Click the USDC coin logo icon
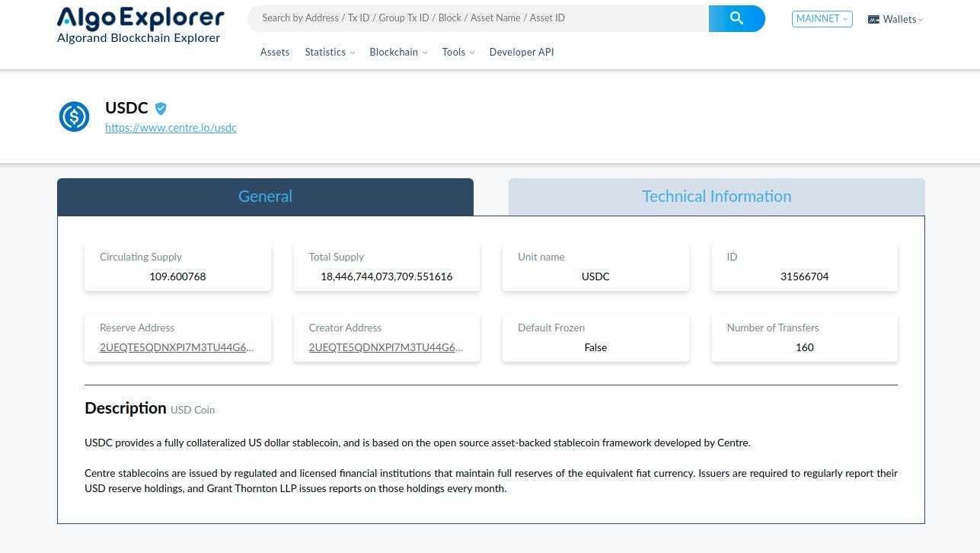 coord(75,117)
